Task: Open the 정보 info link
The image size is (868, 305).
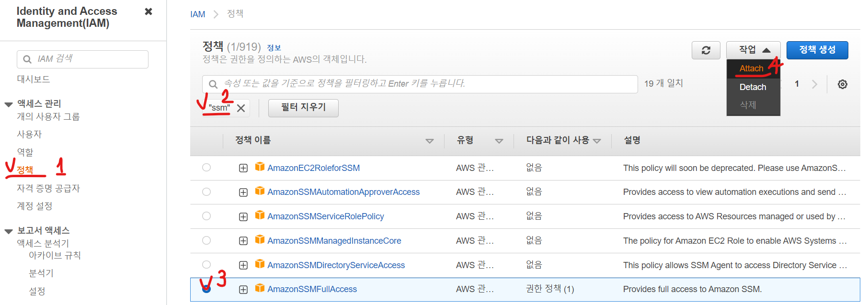Action: pos(274,47)
